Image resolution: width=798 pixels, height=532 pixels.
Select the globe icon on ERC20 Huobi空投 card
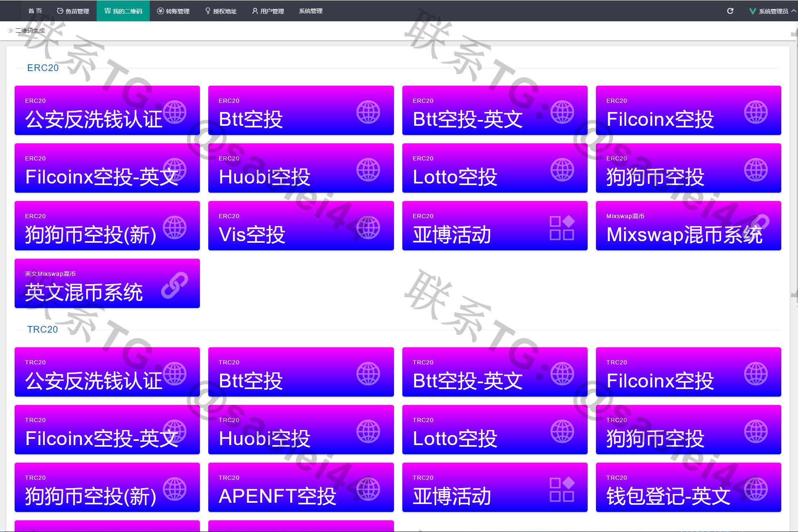368,170
